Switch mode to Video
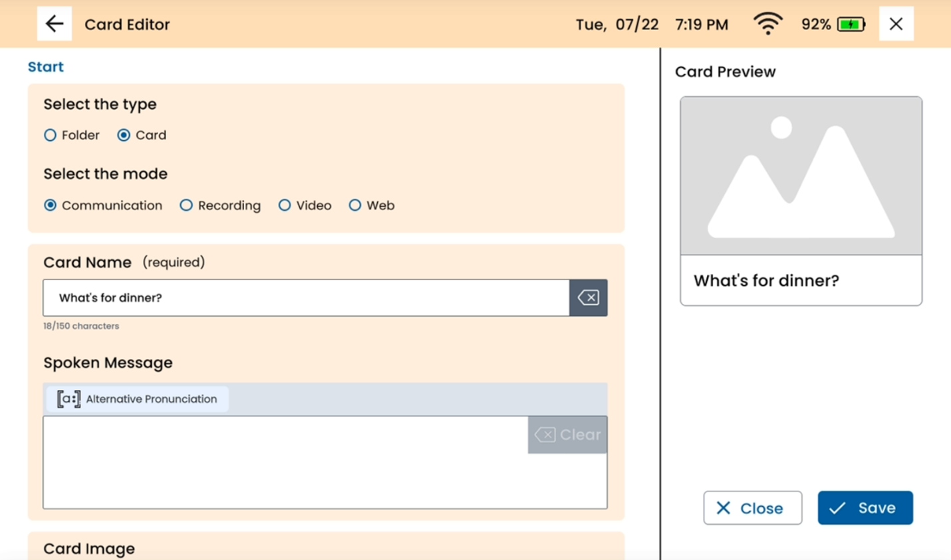Viewport: 951px width, 560px height. [285, 206]
